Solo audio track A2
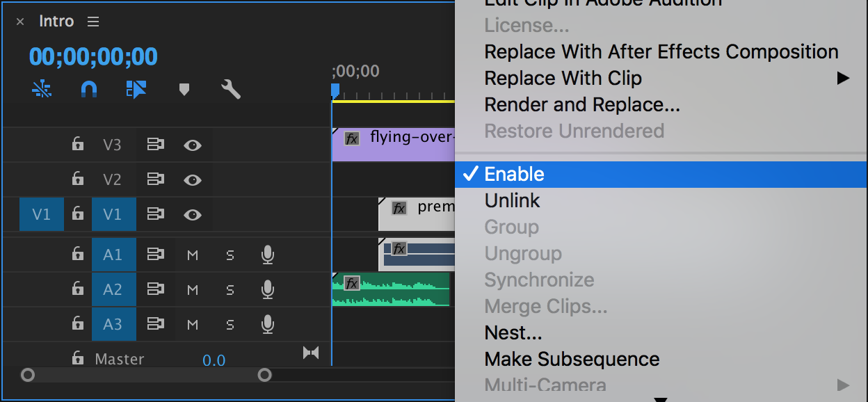Image resolution: width=868 pixels, height=402 pixels. 230,290
